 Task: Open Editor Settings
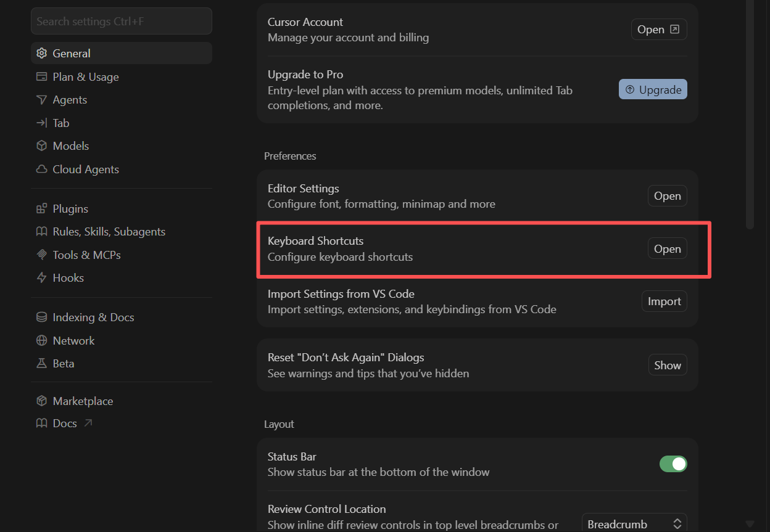click(x=667, y=196)
